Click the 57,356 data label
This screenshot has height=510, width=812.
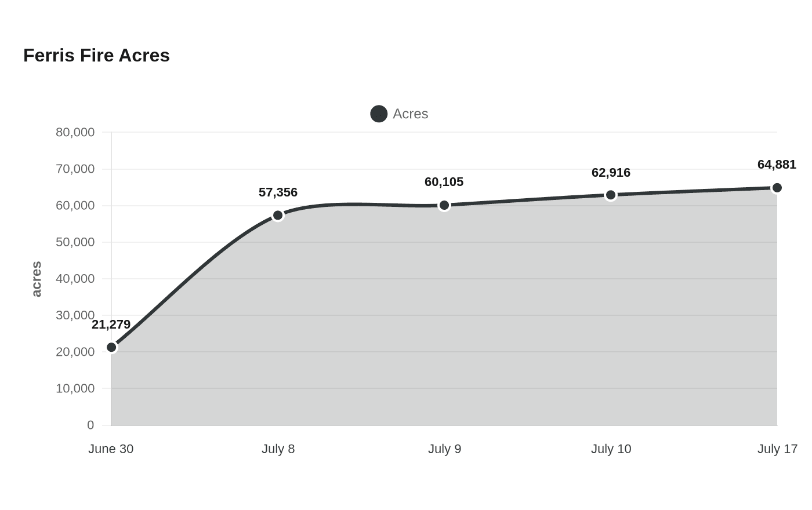click(278, 192)
